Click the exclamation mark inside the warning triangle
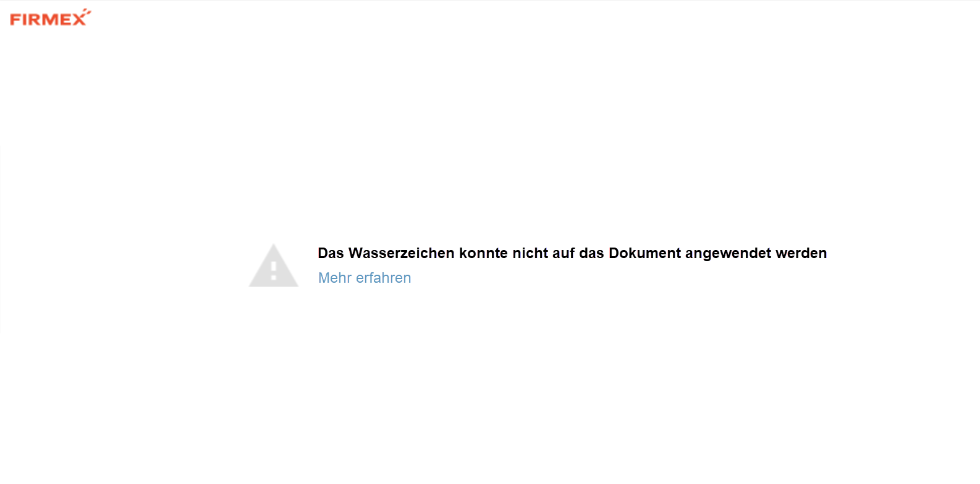 [x=274, y=270]
